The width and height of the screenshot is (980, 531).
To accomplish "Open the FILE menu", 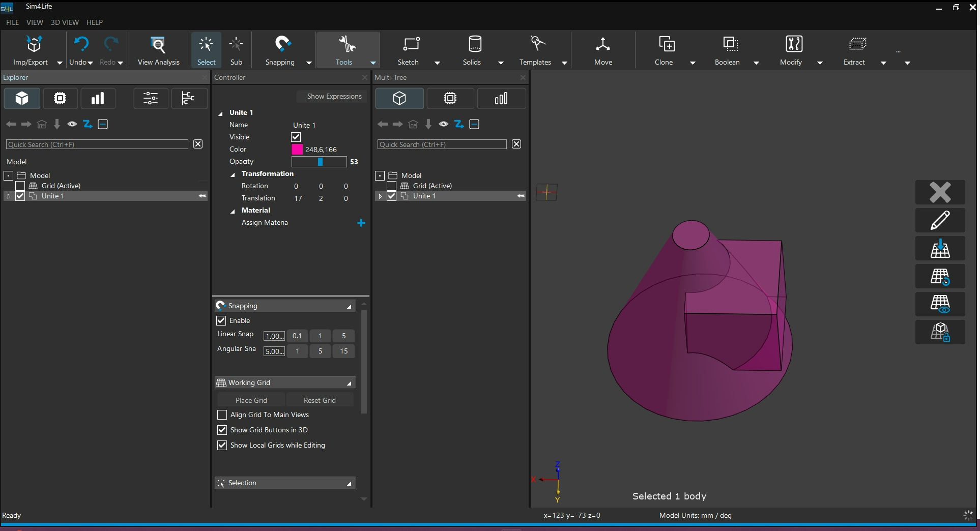I will click(x=13, y=22).
